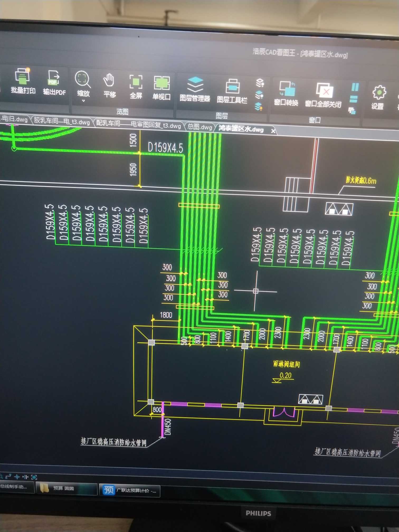This screenshot has width=399, height=532.
Task: Click the 防火堤高0.6m annotation
Action: (x=361, y=180)
